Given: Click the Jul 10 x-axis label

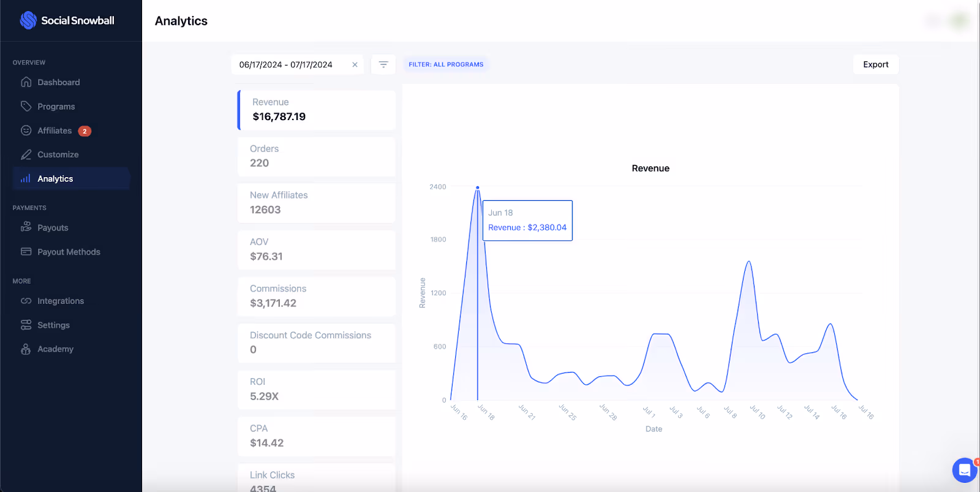Looking at the screenshot, I should 758,412.
